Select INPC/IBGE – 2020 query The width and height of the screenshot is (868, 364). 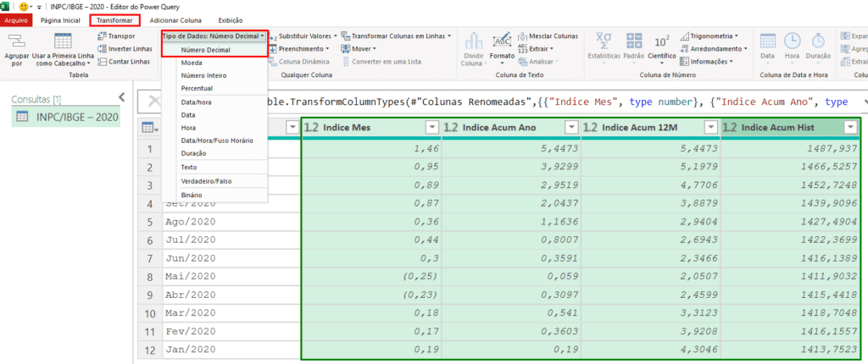coord(66,117)
